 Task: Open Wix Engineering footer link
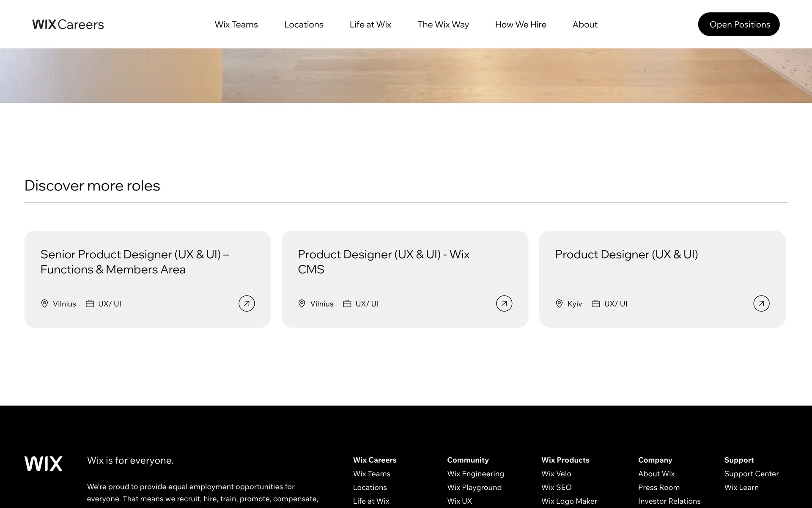pyautogui.click(x=475, y=474)
